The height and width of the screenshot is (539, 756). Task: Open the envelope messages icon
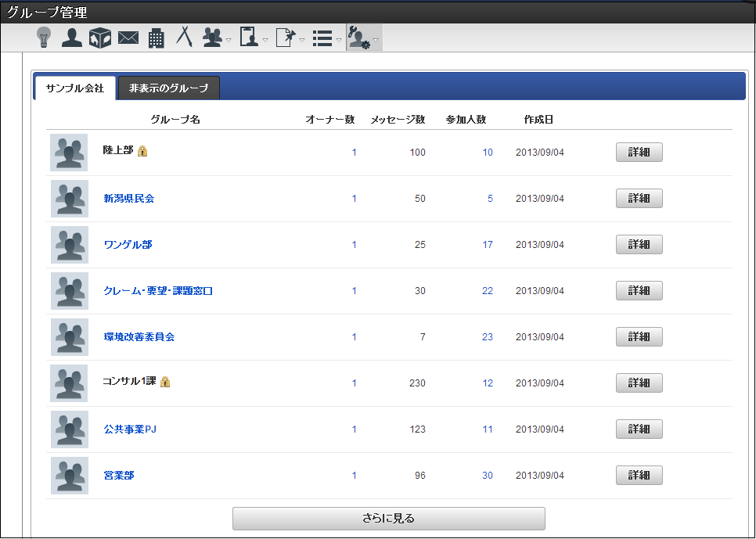click(x=128, y=38)
